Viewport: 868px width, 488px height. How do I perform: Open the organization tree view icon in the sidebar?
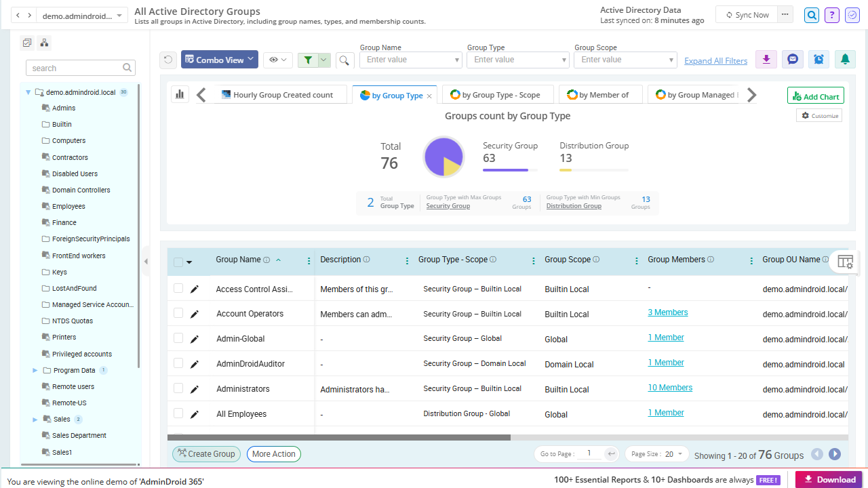[44, 43]
